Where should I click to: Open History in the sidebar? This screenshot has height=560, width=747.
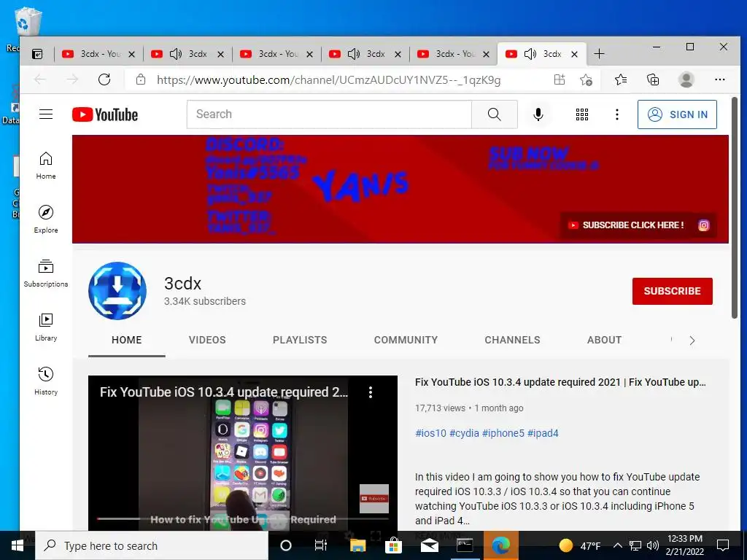[x=46, y=381]
